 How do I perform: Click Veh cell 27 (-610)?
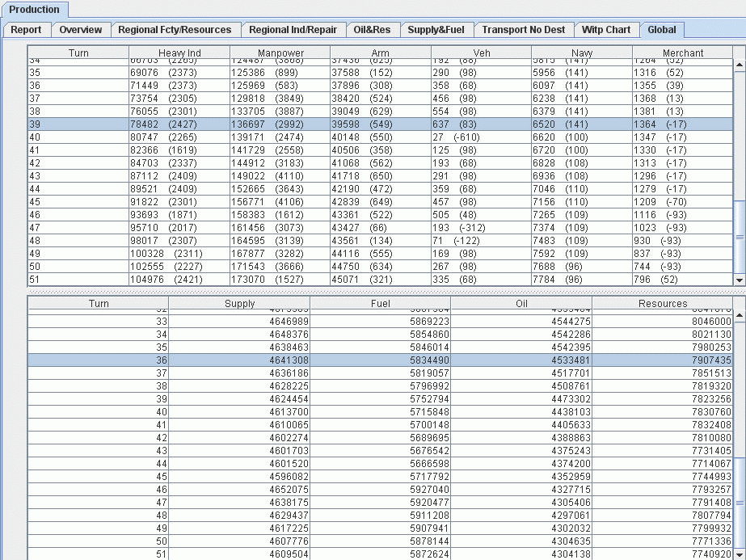[x=482, y=137]
